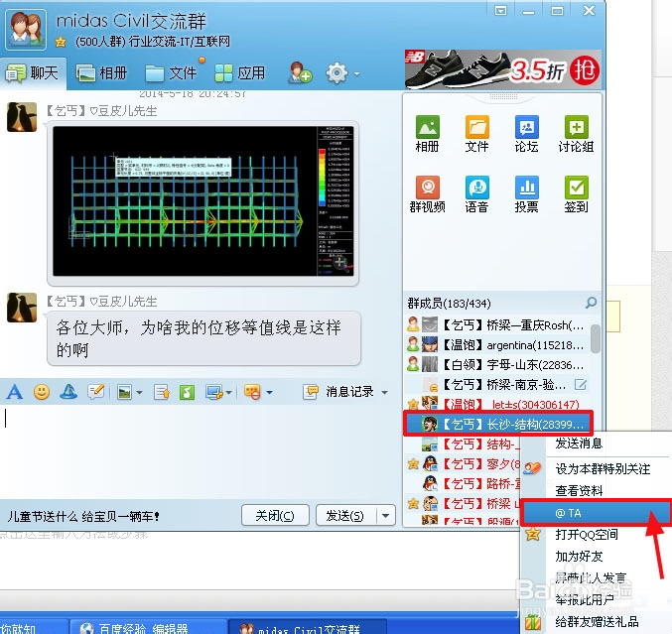This screenshot has height=634, width=672.
Task: Start 群视频 group video
Action: click(427, 194)
